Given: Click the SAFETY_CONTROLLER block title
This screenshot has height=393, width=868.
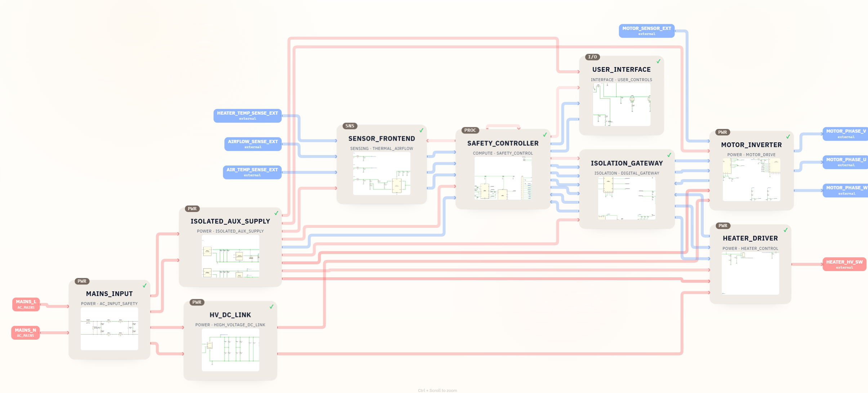Looking at the screenshot, I should (x=503, y=143).
